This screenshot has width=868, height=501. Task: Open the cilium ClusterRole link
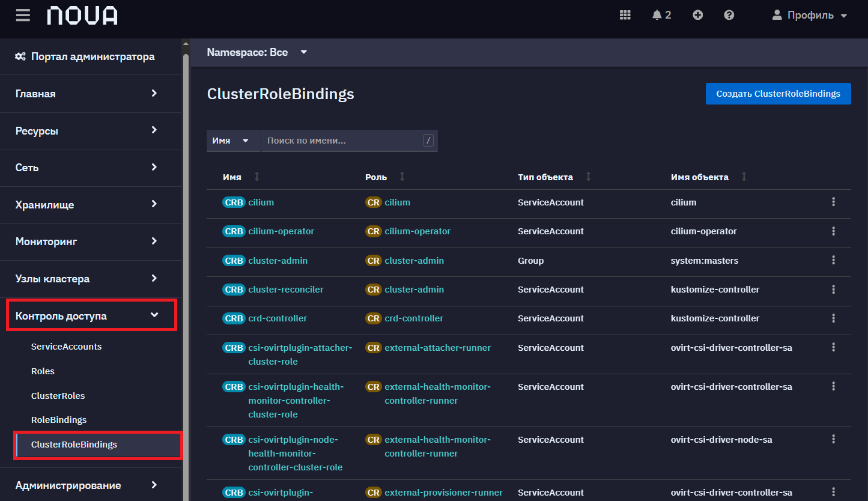(398, 202)
